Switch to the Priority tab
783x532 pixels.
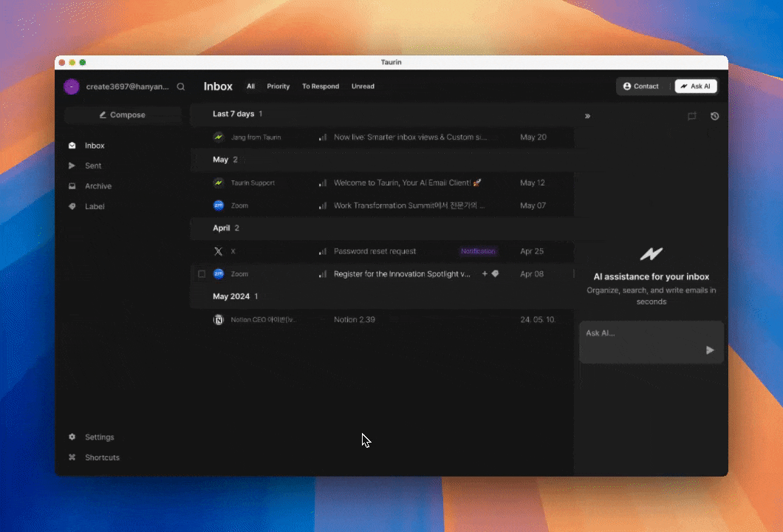(278, 86)
